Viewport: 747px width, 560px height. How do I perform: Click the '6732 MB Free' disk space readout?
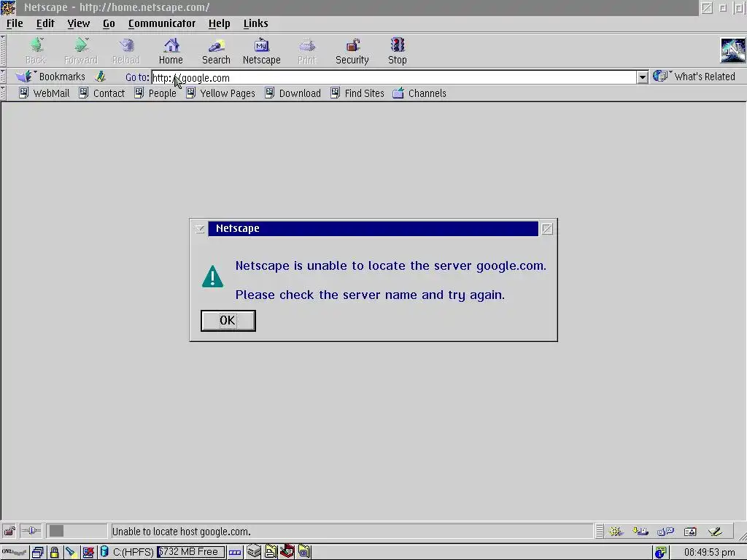tap(191, 552)
